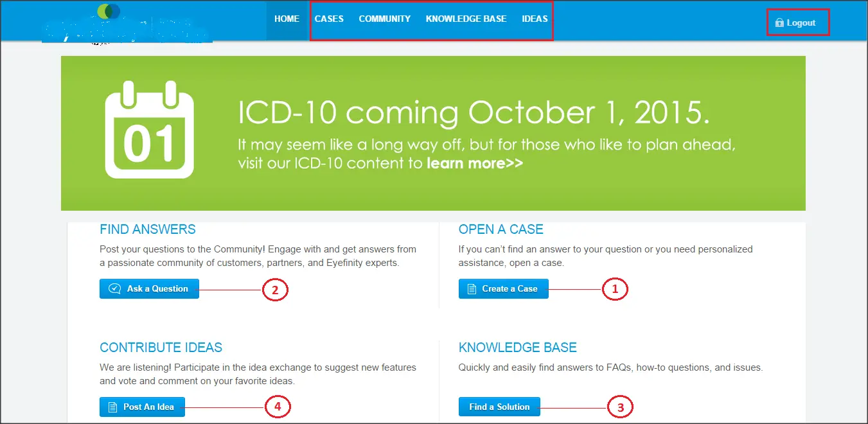Click the OPEN A CASE heading

coord(500,229)
